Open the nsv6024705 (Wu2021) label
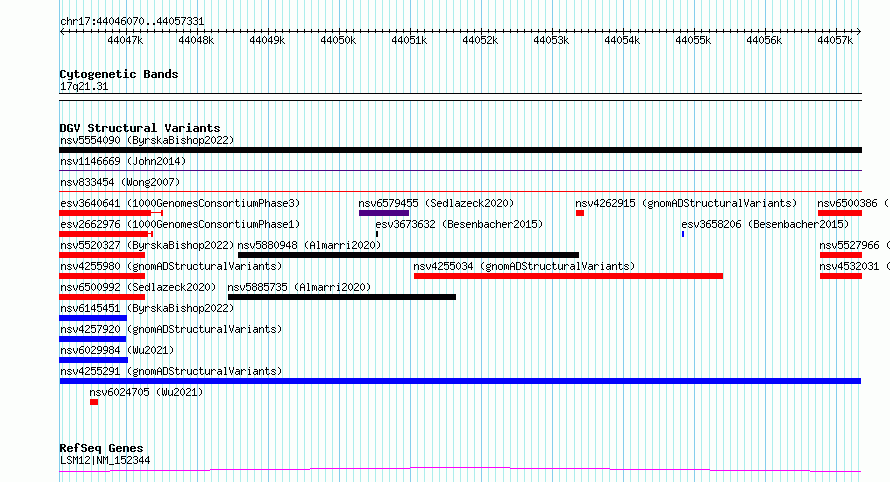 pos(146,392)
